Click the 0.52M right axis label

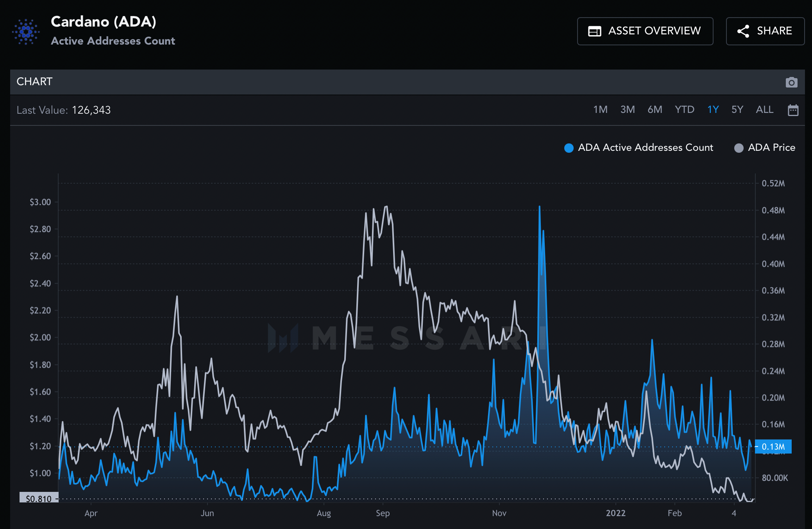click(773, 183)
